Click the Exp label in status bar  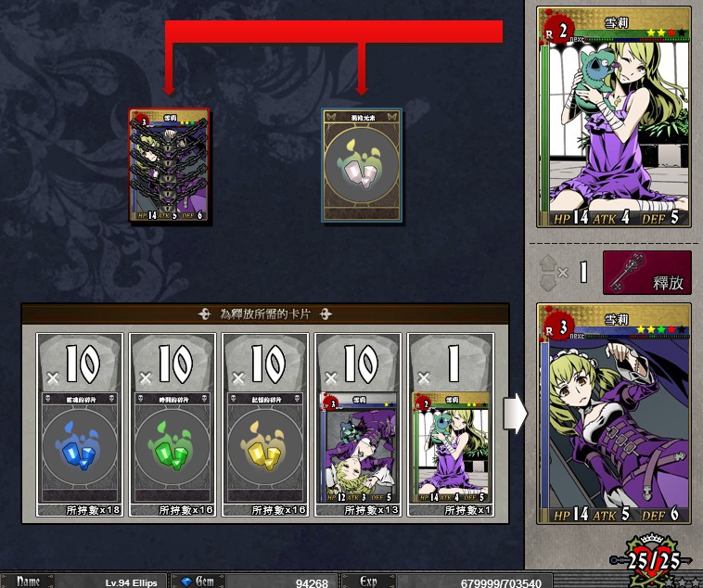368,582
